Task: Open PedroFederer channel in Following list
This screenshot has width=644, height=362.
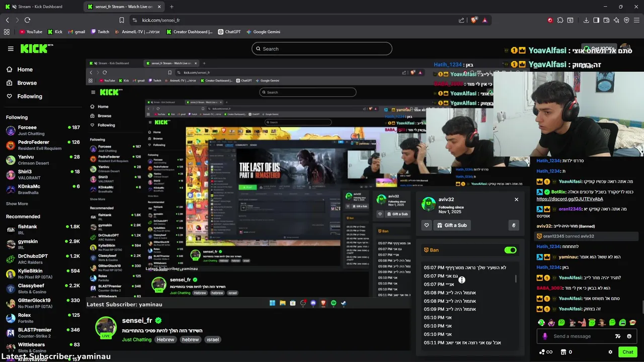Action: point(43,145)
